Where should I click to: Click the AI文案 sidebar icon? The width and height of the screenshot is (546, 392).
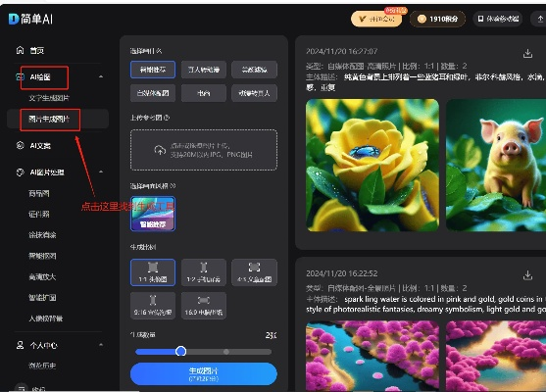coord(21,145)
